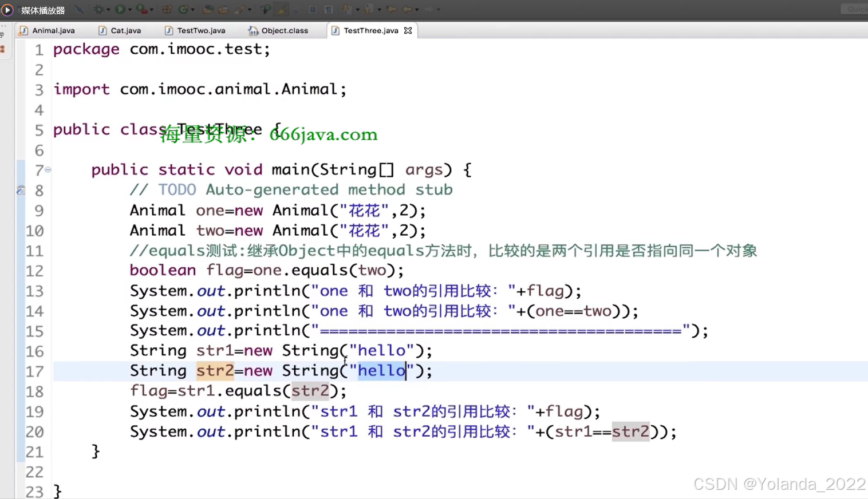Click the Open Task folder icon
Image resolution: width=868 pixels, height=499 pixels.
(223, 10)
